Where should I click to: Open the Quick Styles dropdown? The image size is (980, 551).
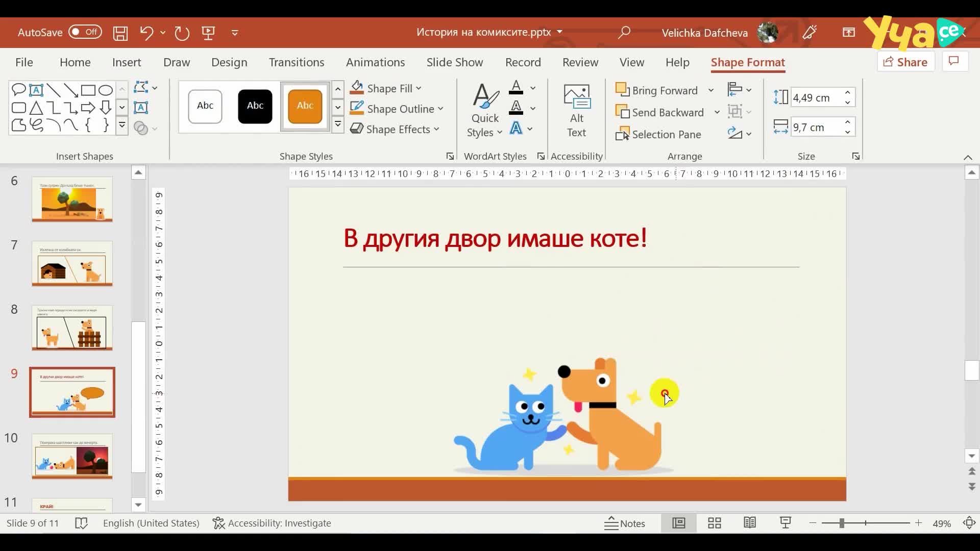tap(485, 111)
